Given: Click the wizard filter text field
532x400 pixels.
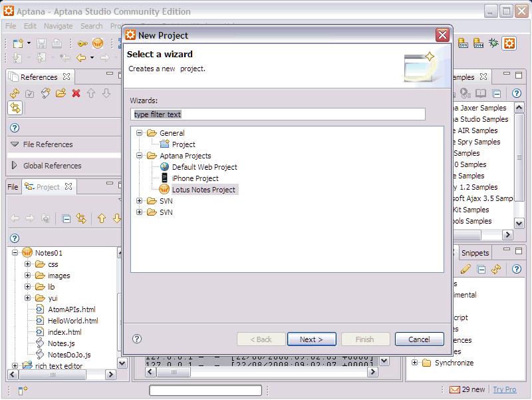Looking at the screenshot, I should pos(277,114).
